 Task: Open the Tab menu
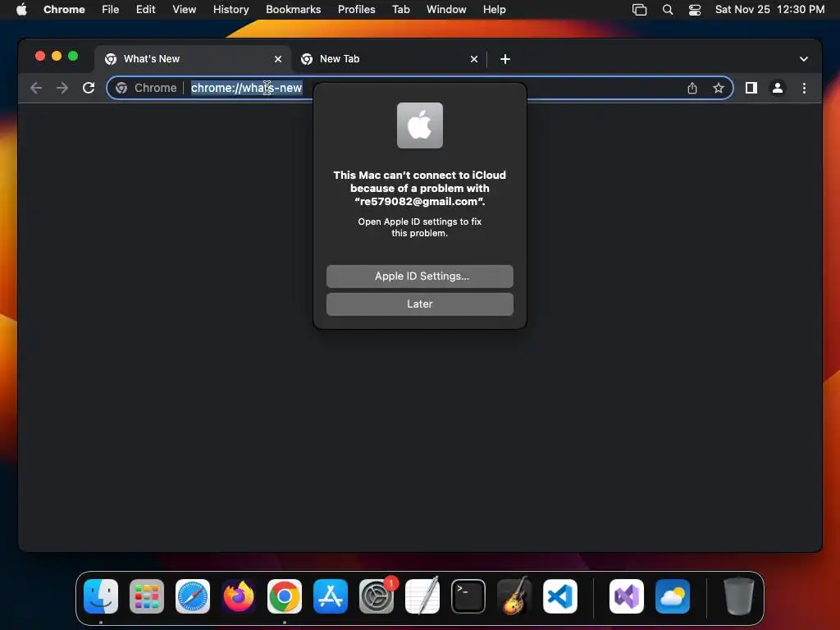click(400, 10)
